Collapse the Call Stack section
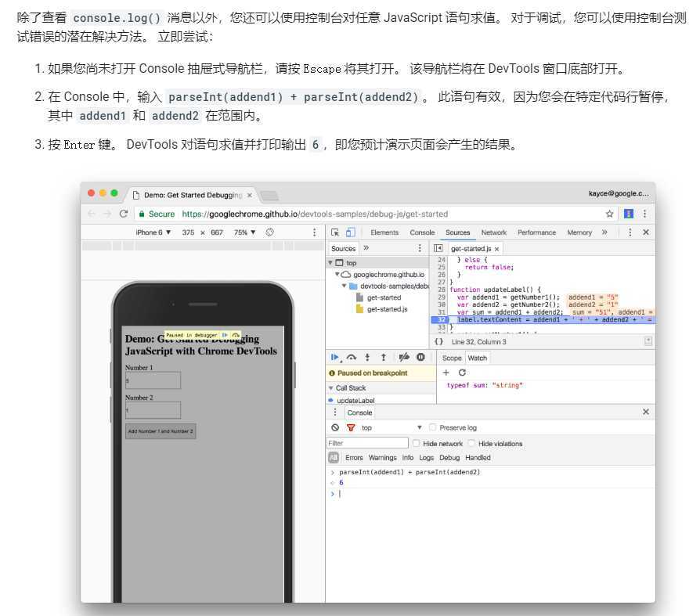This screenshot has width=700, height=616. click(x=330, y=388)
